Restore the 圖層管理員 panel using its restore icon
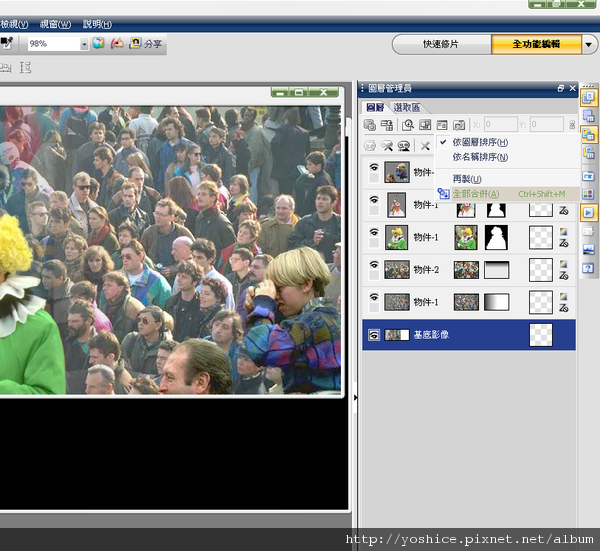The width and height of the screenshot is (600, 551). (x=561, y=88)
